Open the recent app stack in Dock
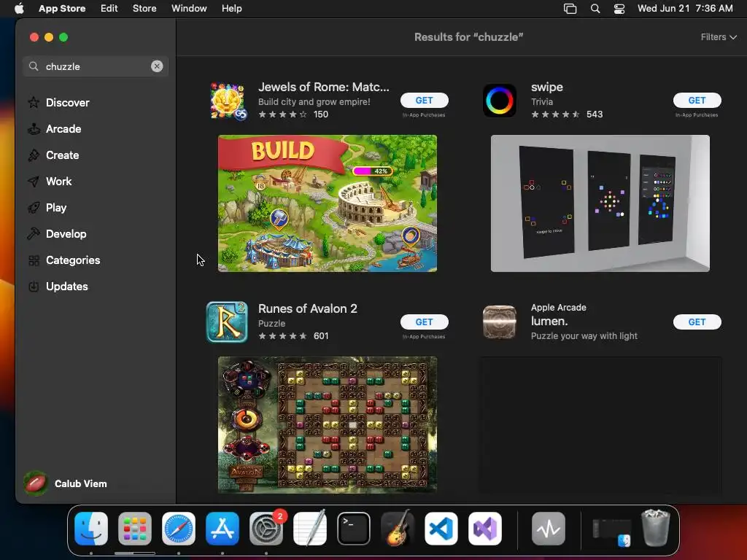747x560 pixels. click(612, 529)
